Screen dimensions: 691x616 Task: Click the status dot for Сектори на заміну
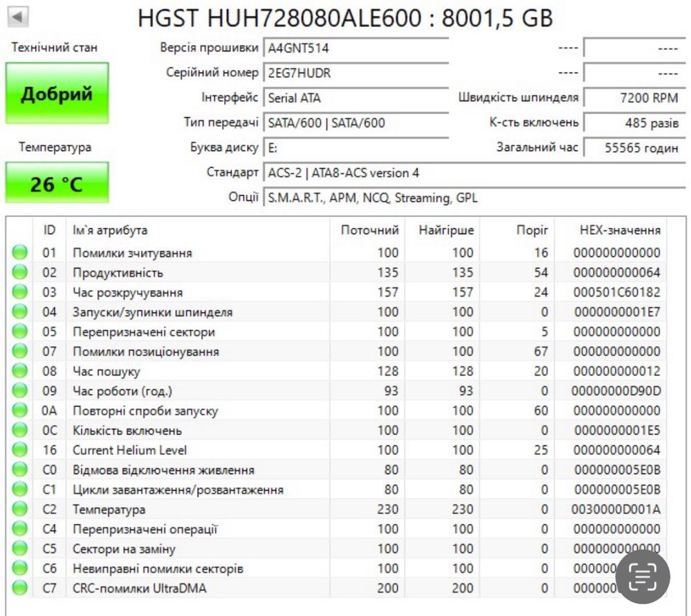(19, 548)
